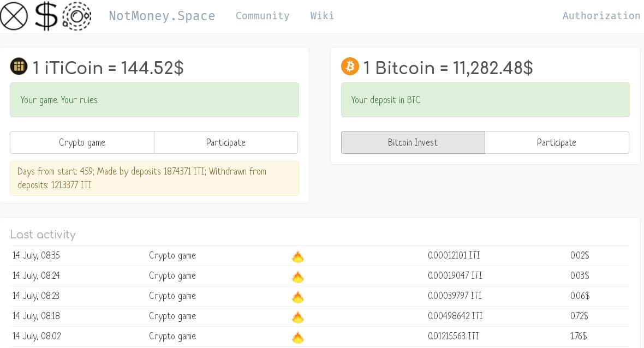The width and height of the screenshot is (644, 348).
Task: Click the '0.72$' value cell
Action: pyautogui.click(x=579, y=316)
